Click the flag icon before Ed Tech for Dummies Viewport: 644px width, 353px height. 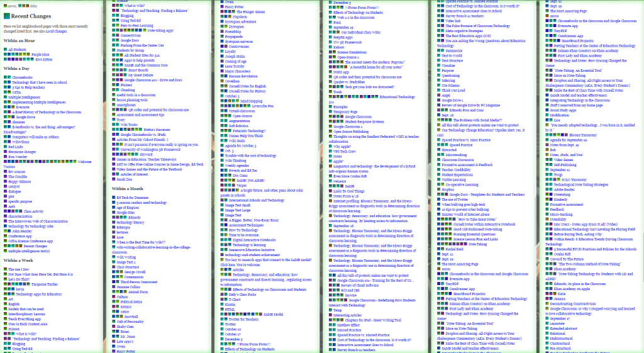click(x=114, y=197)
